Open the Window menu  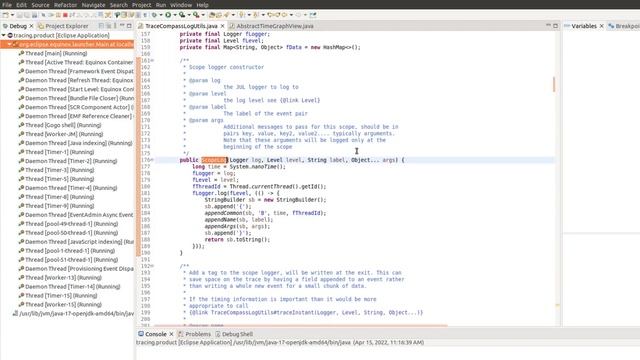coord(181,5)
